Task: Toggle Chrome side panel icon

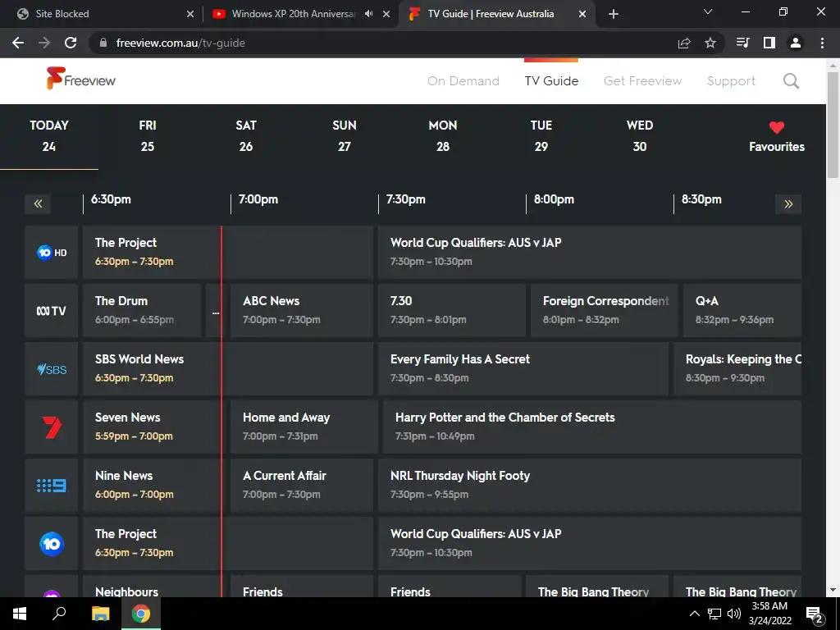Action: 769,43
